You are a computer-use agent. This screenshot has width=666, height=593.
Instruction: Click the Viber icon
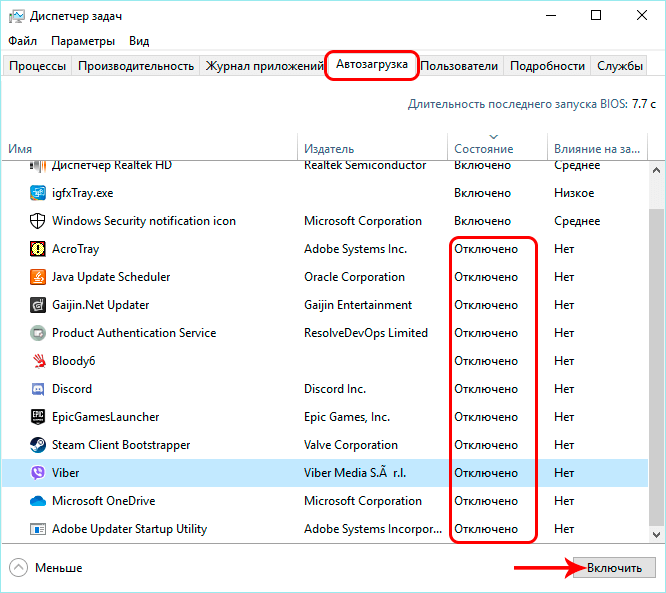38,473
